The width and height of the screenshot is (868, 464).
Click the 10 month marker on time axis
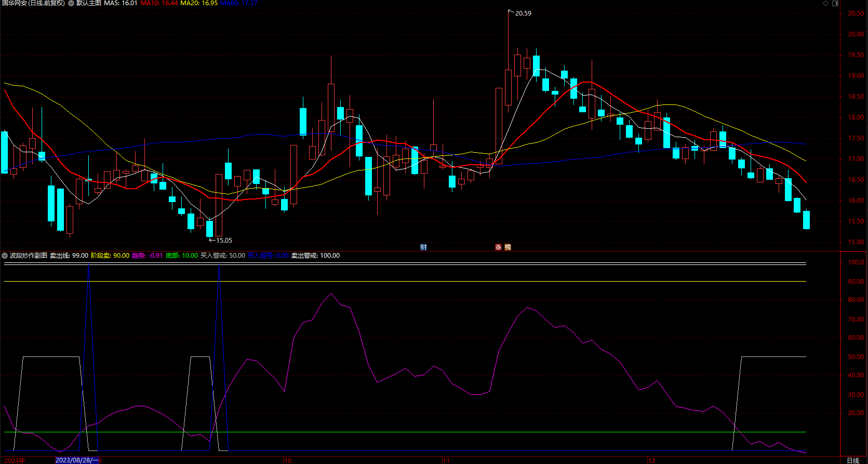[288, 460]
